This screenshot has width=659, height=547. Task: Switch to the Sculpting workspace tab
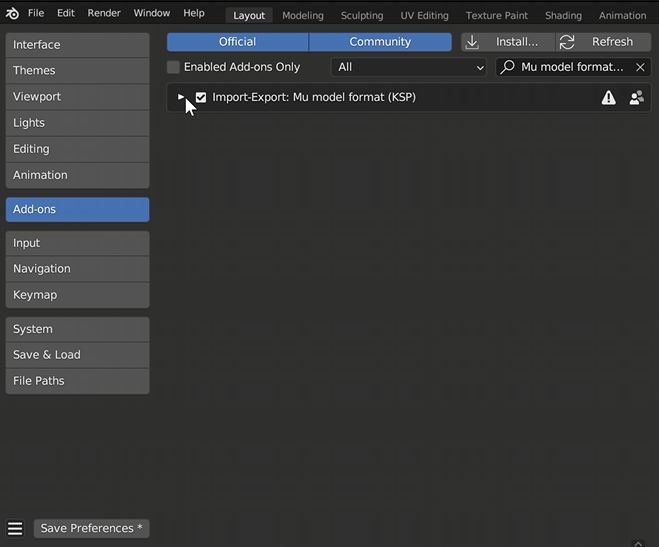coord(361,15)
